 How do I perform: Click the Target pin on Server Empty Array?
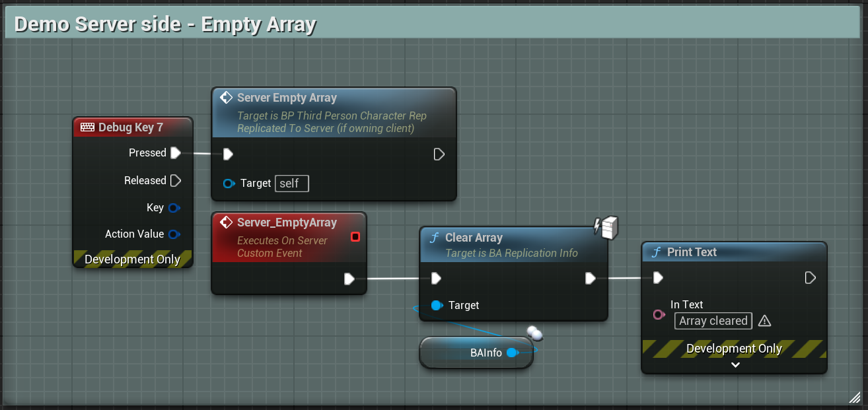pyautogui.click(x=229, y=184)
